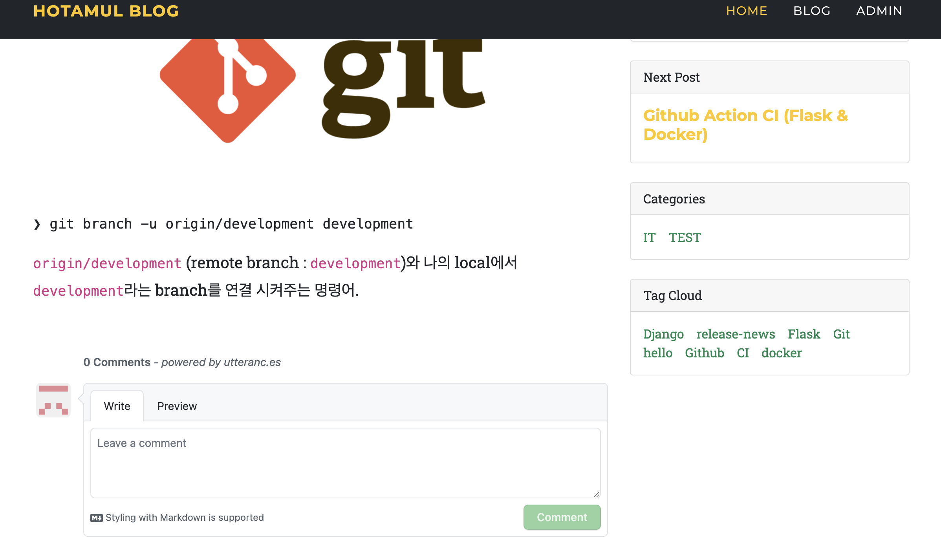Image resolution: width=941 pixels, height=560 pixels.
Task: Open the release-news tag
Action: coord(736,334)
